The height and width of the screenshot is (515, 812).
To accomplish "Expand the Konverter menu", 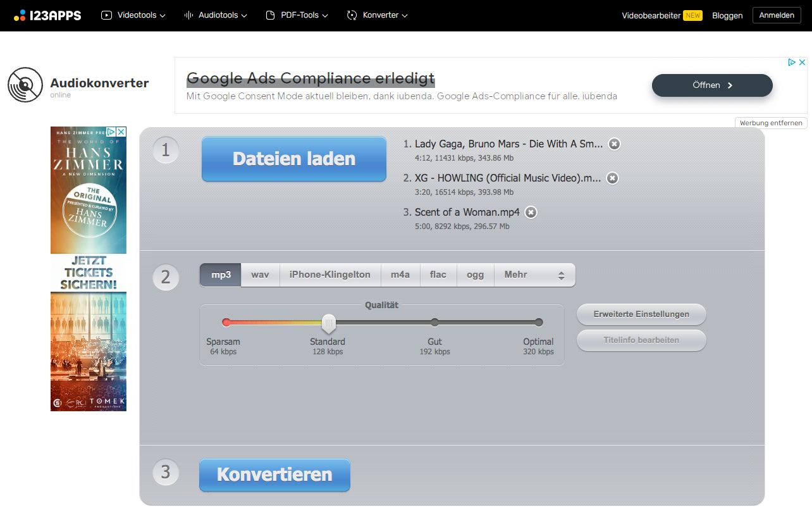I will pyautogui.click(x=378, y=15).
